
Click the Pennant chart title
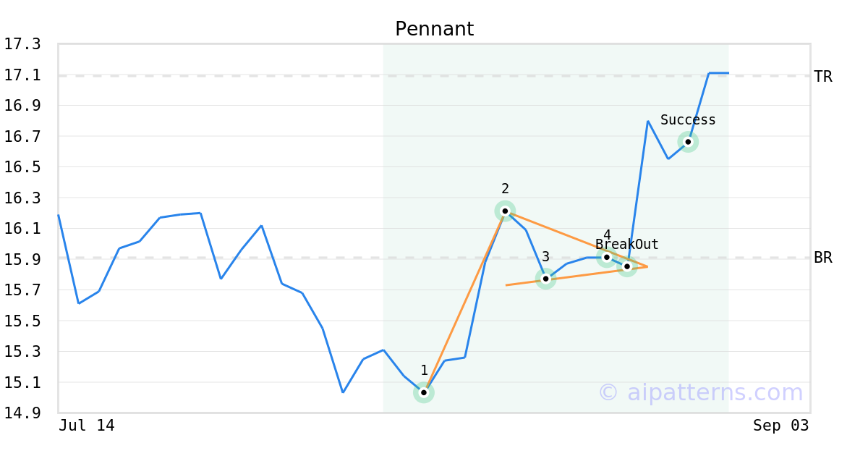coord(434,30)
